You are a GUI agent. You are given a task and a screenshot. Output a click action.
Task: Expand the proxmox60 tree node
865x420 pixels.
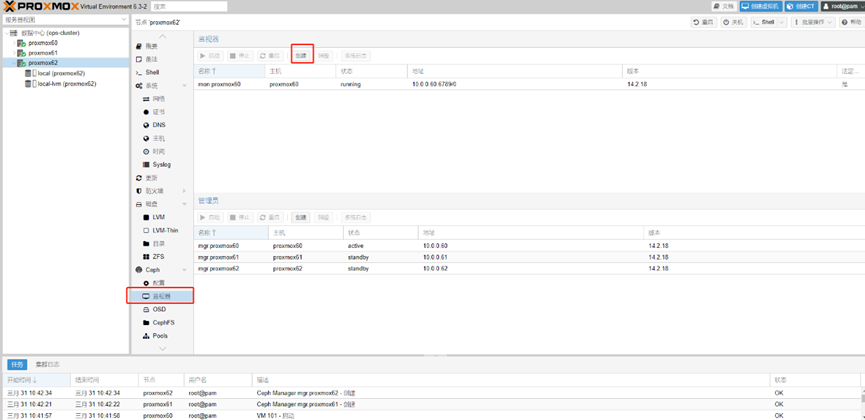[14, 43]
